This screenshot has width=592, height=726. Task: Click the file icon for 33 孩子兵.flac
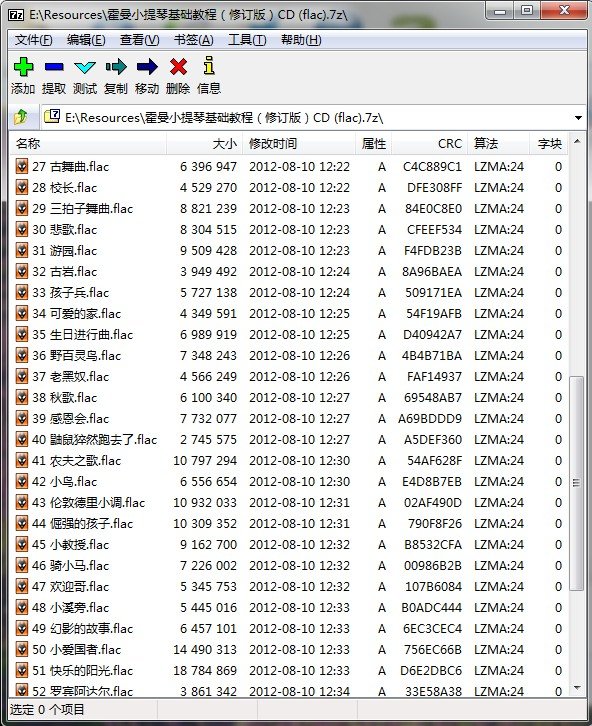pos(22,292)
